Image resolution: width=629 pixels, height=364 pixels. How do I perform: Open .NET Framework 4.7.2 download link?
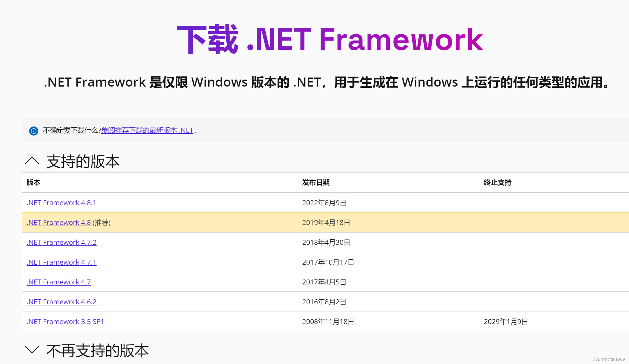point(61,242)
